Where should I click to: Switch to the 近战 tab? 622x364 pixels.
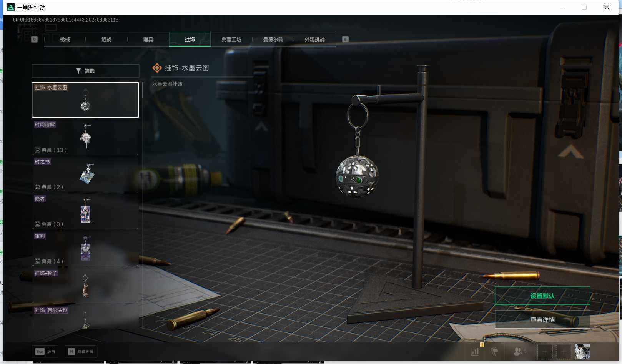106,39
